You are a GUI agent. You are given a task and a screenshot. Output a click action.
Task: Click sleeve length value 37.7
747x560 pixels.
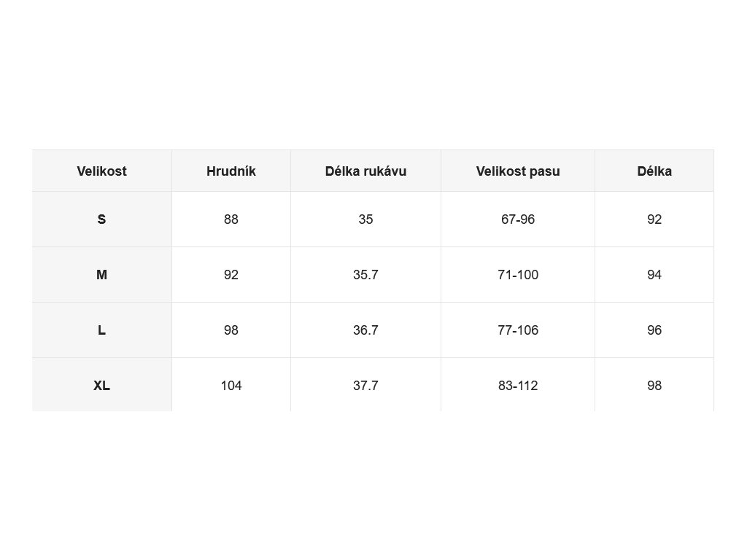366,385
